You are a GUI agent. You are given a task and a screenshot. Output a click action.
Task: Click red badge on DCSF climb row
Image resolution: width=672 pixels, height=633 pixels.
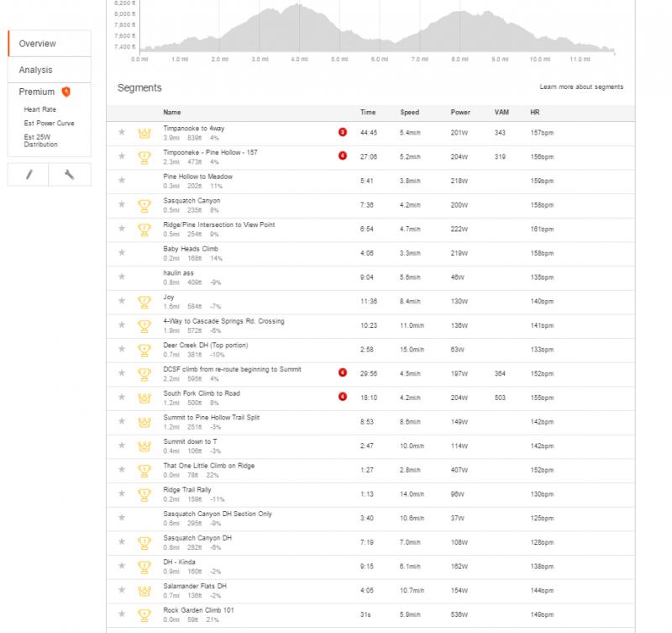(x=343, y=372)
